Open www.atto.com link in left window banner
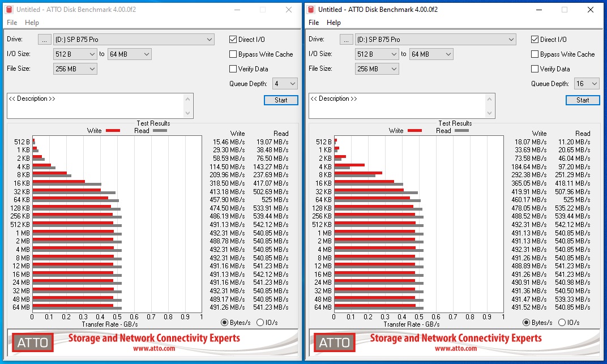The width and height of the screenshot is (607, 364). coord(154,349)
